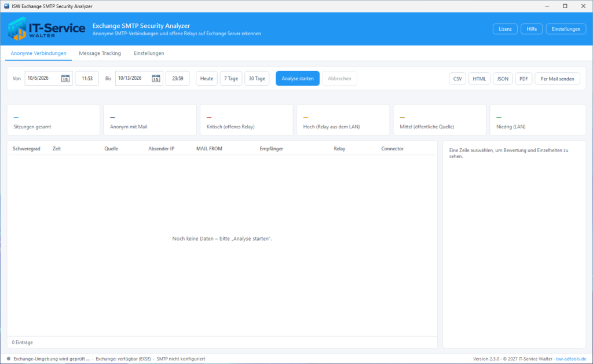The height and width of the screenshot is (364, 593).
Task: Click the IT-Service Walter logo
Action: click(46, 29)
